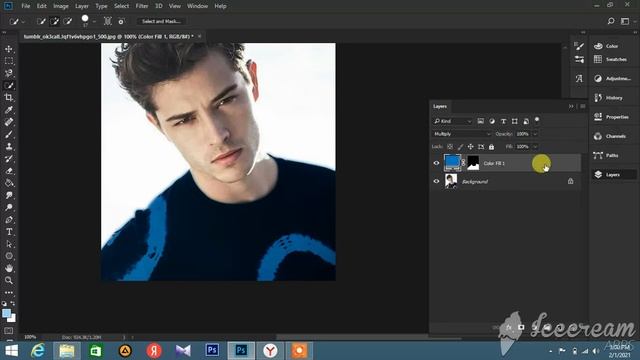
Task: Open the Multiply blend mode dropdown
Action: [462, 134]
